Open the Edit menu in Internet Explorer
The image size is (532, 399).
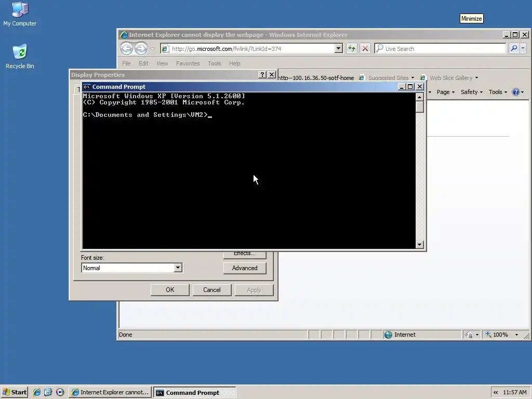143,63
